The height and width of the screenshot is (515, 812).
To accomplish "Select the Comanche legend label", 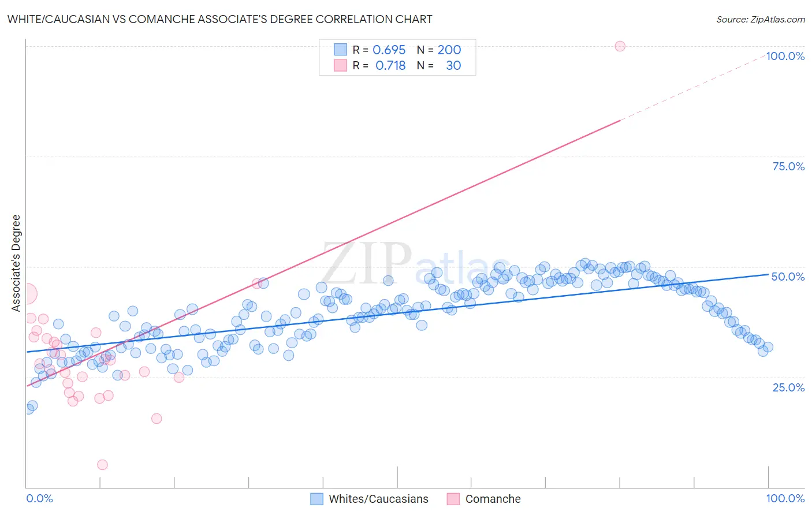I will pyautogui.click(x=493, y=499).
